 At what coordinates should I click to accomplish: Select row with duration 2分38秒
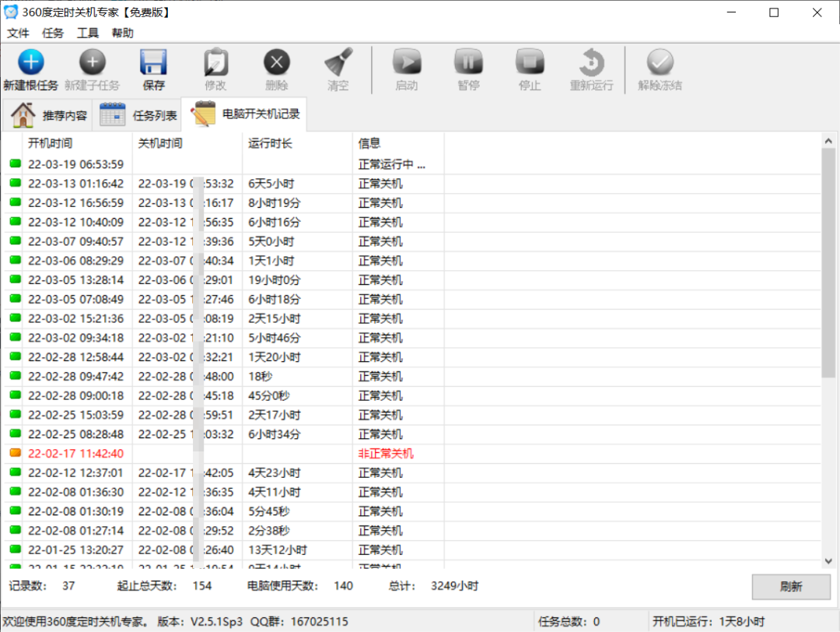click(x=269, y=531)
